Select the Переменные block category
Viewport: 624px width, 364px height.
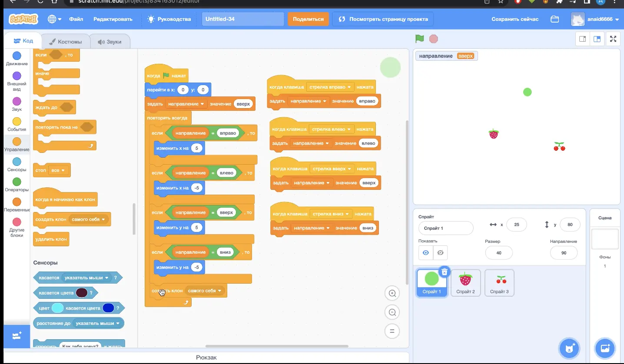pos(17,205)
